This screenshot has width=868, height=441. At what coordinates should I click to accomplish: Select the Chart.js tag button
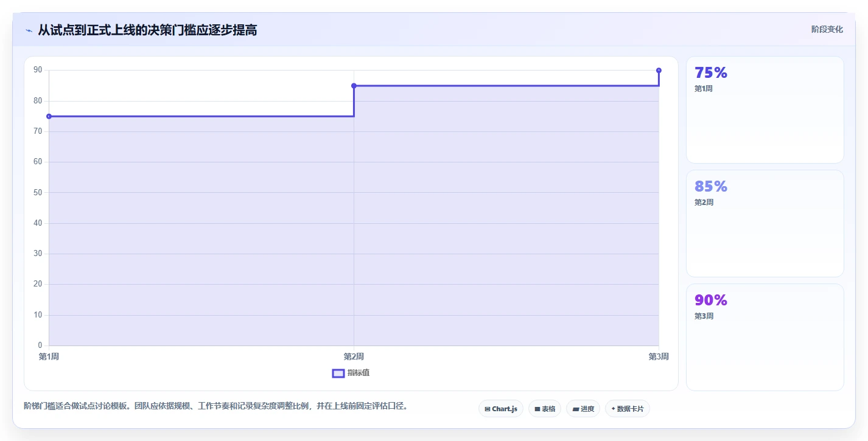coord(501,409)
